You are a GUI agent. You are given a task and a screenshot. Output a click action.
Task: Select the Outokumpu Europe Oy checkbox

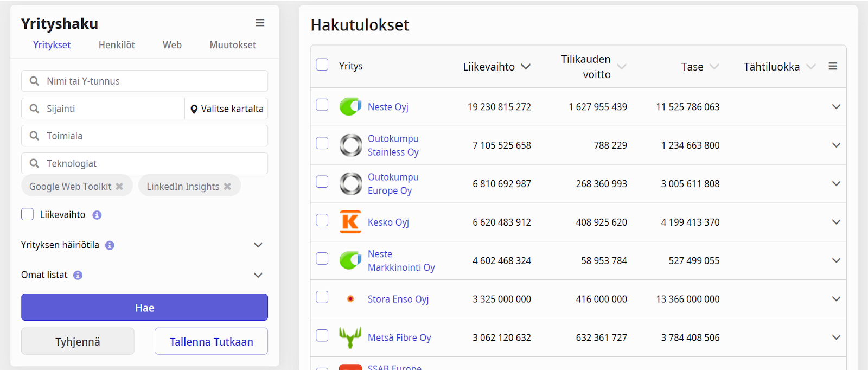322,181
